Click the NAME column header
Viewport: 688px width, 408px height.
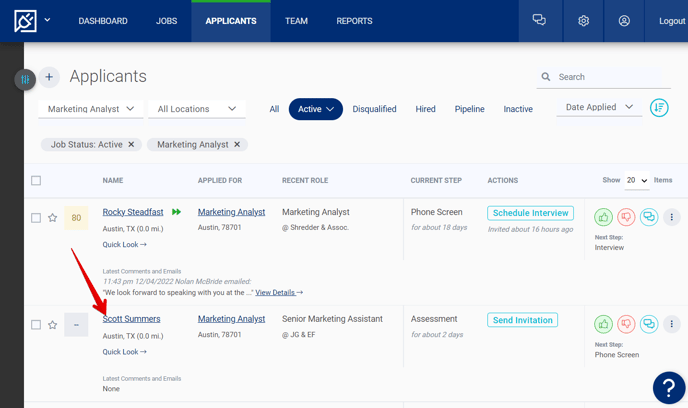click(113, 180)
